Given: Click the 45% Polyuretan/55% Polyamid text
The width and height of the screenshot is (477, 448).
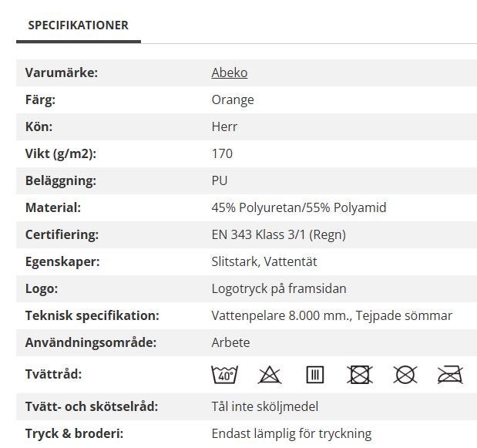Looking at the screenshot, I should click(x=298, y=207).
